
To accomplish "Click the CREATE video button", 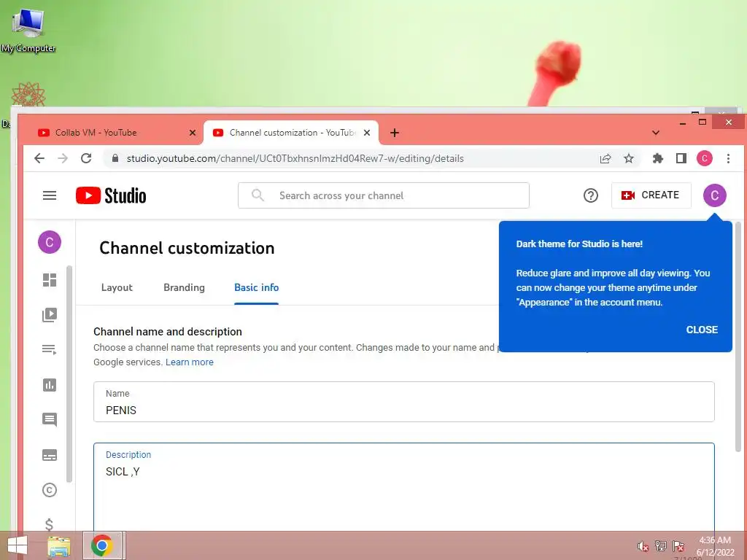I will click(x=651, y=195).
